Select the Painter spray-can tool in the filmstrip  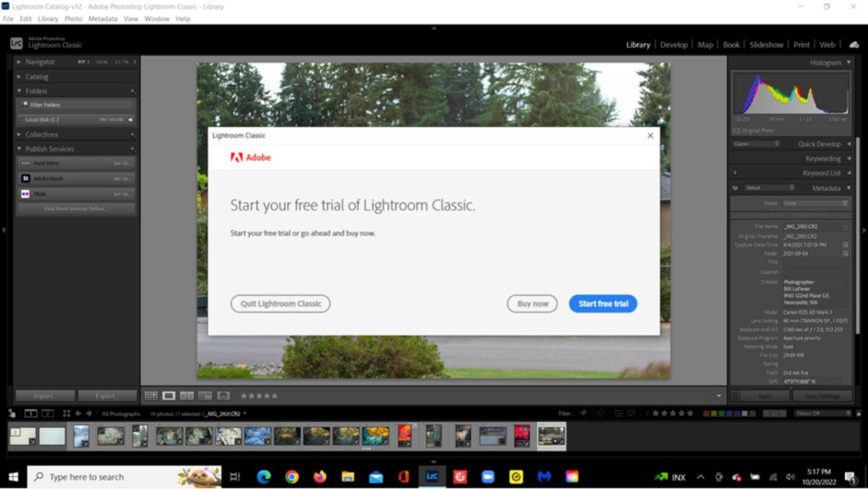pos(11,412)
